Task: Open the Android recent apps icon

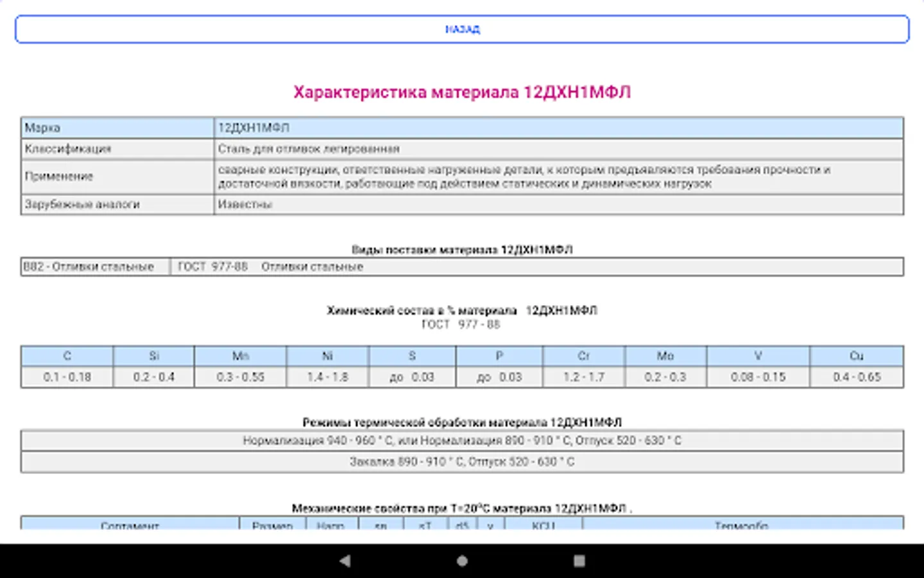Action: [579, 561]
